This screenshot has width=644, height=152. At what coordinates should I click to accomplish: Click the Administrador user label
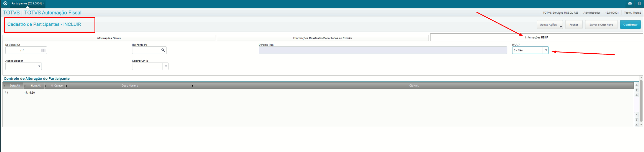(592, 13)
